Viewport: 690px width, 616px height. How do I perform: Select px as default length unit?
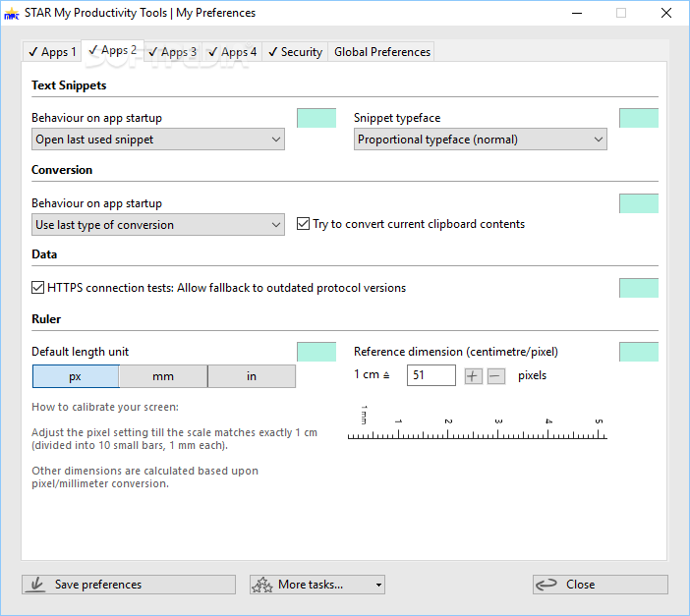coord(76,376)
